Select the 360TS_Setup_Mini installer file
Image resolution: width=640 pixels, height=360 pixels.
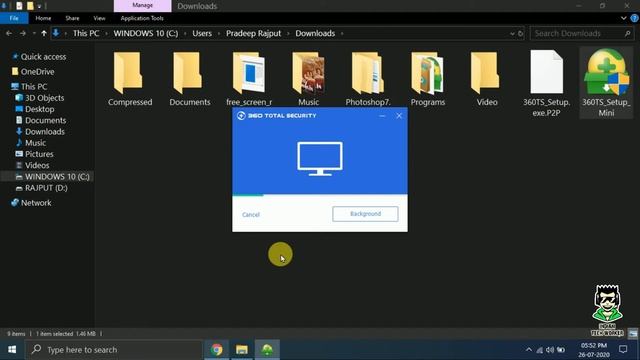click(606, 83)
